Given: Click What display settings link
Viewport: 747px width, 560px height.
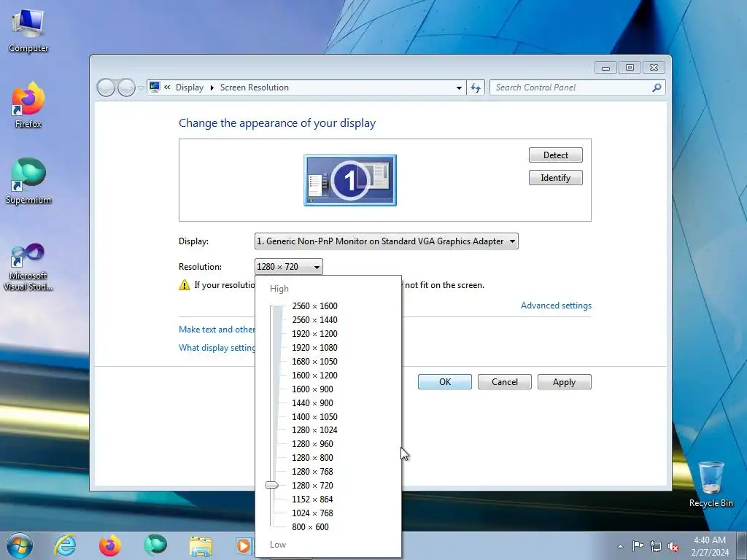Looking at the screenshot, I should coord(217,348).
